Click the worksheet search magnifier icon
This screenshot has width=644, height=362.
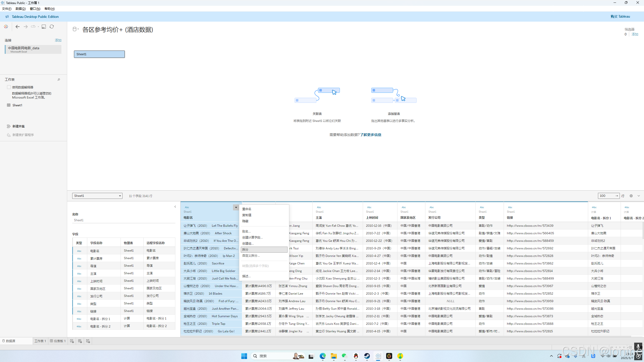(59, 79)
